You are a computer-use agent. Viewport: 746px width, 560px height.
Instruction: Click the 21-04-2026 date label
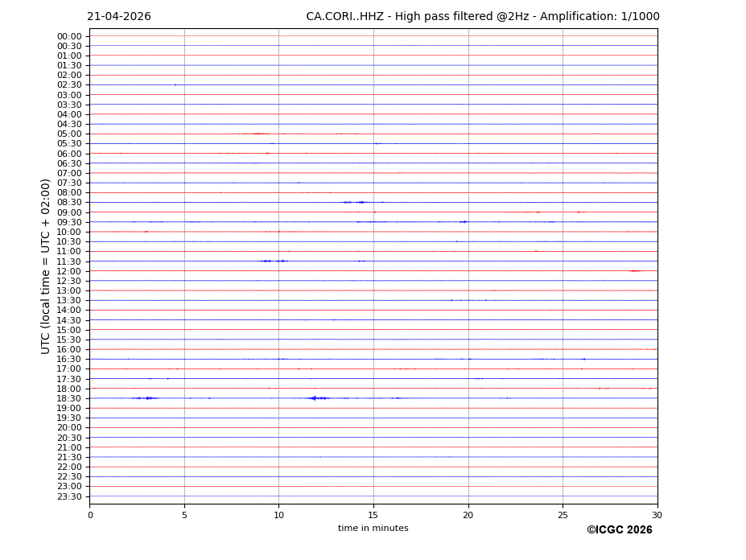tap(118, 17)
